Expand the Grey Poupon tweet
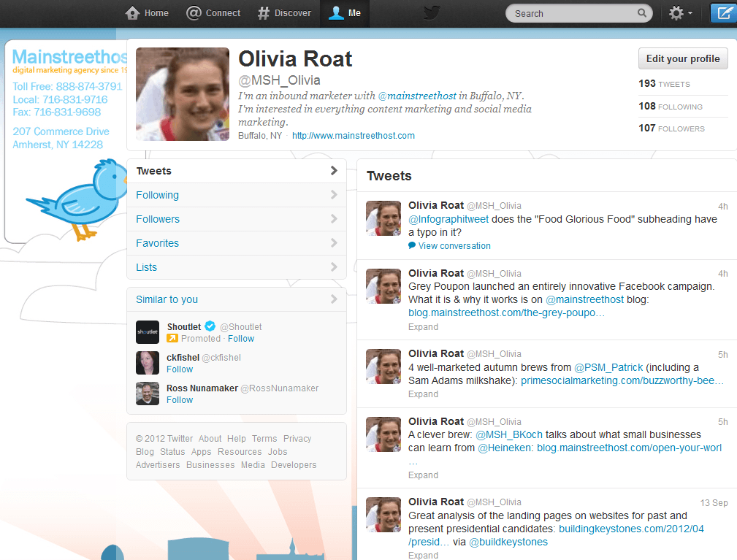737x560 pixels. point(423,326)
